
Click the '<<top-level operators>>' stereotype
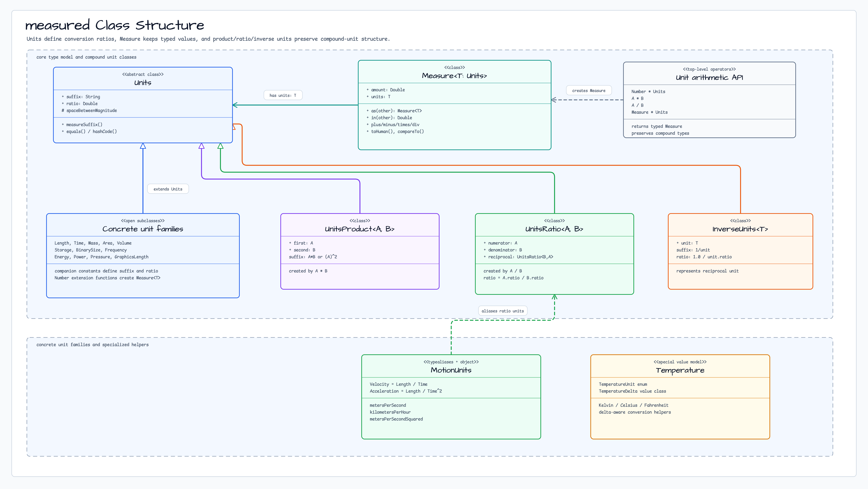click(709, 69)
